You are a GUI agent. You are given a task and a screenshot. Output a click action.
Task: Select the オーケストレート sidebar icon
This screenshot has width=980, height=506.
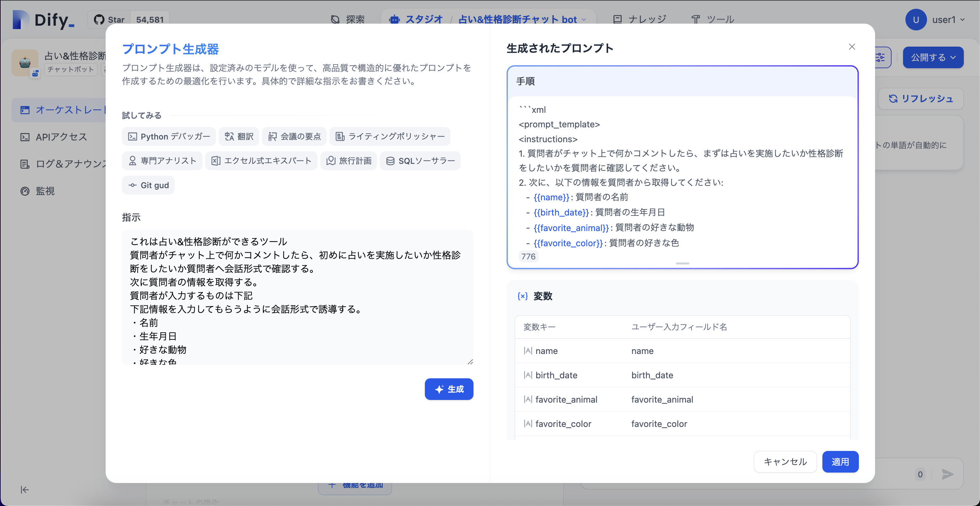click(x=25, y=110)
